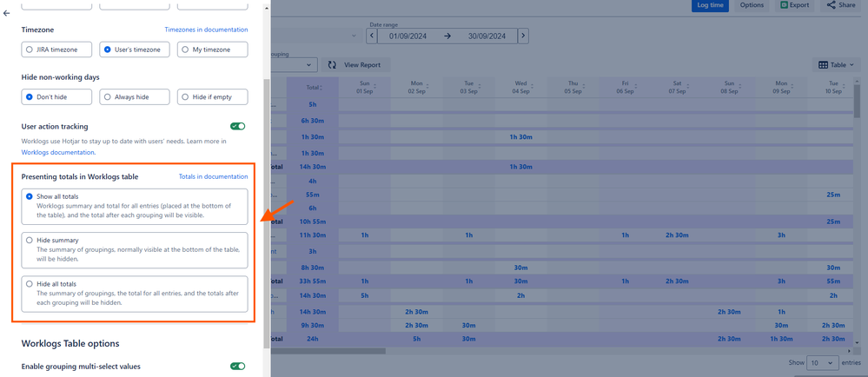This screenshot has width=868, height=377.
Task: Open Totals in documentation link
Action: tap(213, 176)
